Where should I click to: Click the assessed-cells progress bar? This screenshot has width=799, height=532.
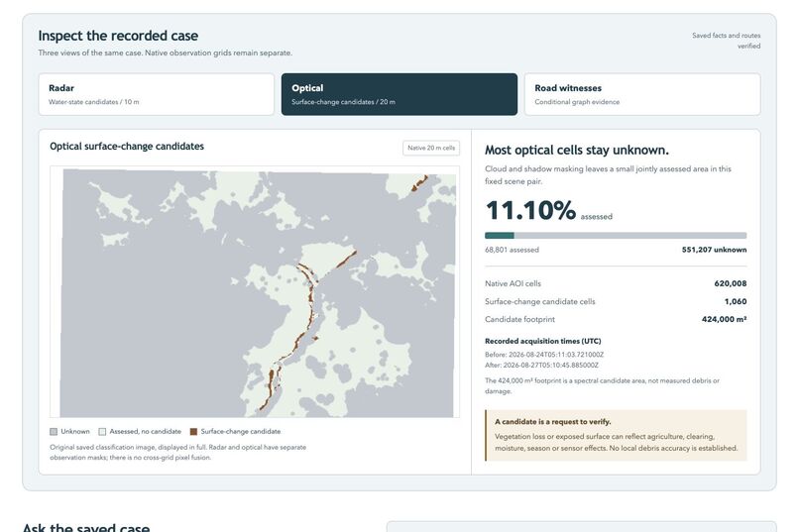click(x=616, y=235)
